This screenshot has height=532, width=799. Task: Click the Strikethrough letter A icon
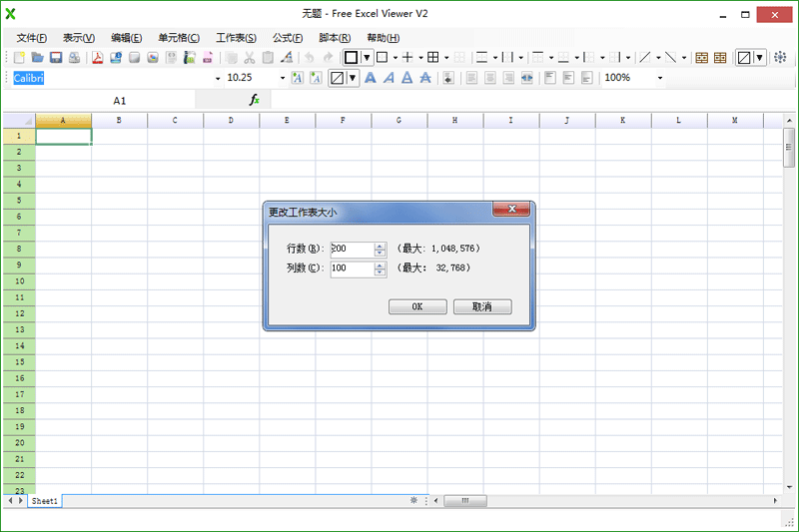click(425, 78)
